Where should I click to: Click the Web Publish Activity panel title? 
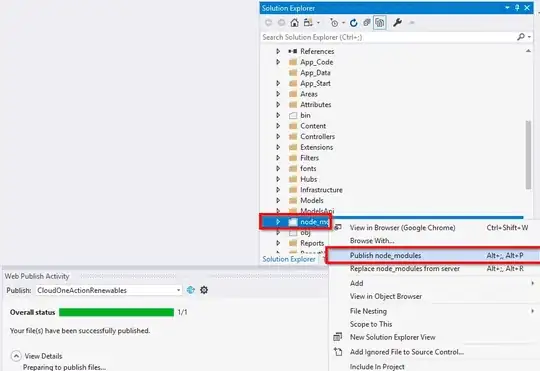click(37, 276)
